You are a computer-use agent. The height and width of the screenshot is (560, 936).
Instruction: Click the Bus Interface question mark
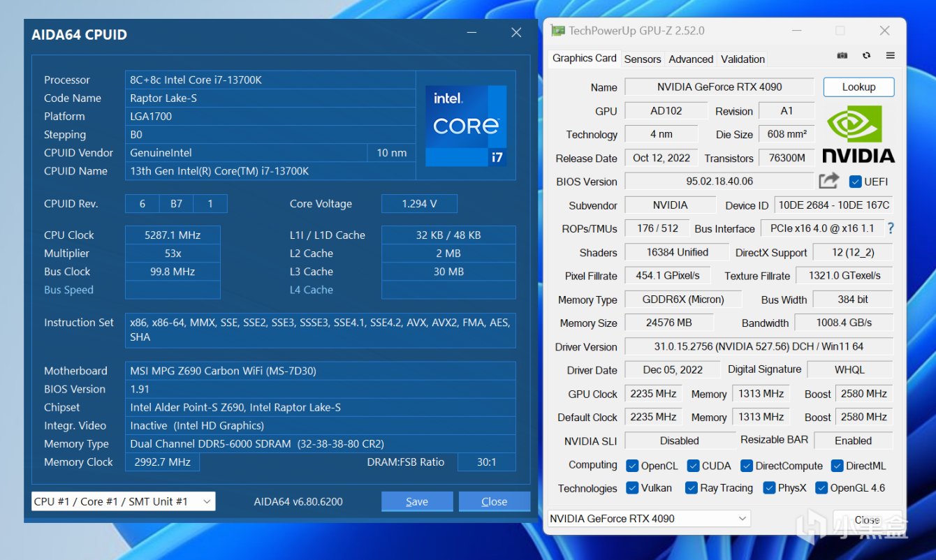(891, 228)
